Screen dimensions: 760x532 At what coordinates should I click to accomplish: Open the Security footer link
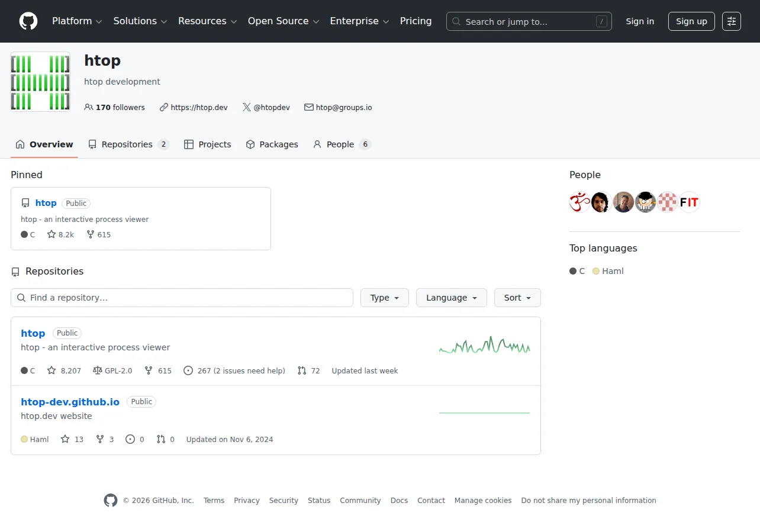click(284, 501)
